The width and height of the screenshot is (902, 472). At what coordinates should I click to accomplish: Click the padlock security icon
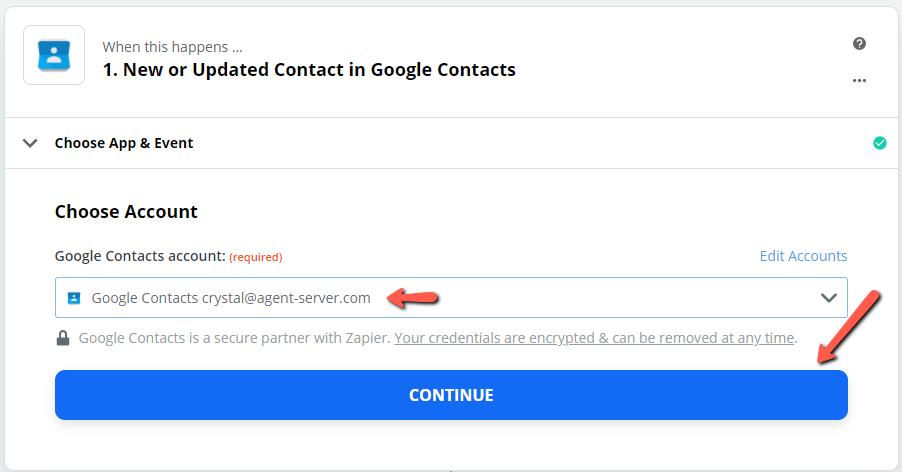coord(63,338)
